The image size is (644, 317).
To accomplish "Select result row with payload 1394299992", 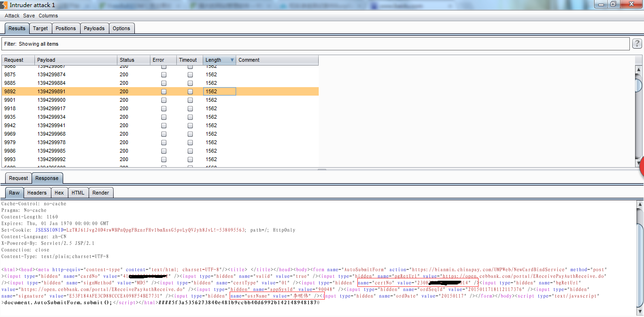I will (x=160, y=159).
